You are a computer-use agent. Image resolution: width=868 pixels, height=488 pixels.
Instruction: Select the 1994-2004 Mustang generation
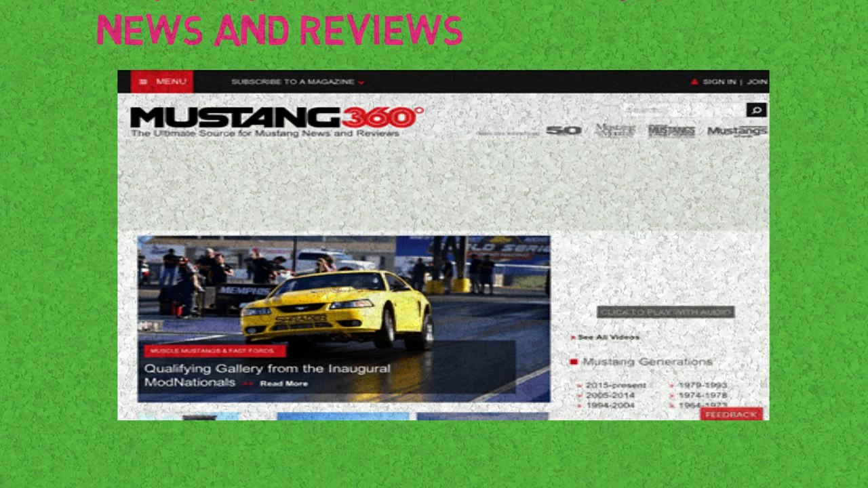tap(610, 405)
